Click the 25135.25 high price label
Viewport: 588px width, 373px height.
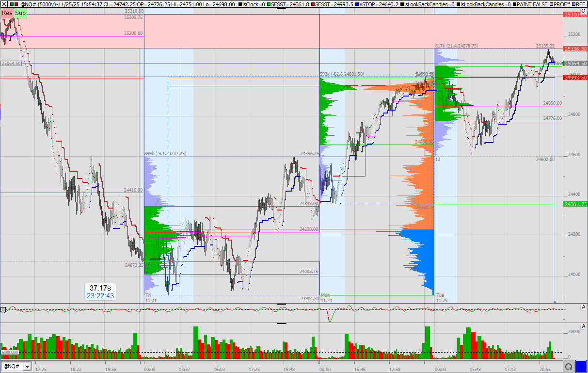545,46
